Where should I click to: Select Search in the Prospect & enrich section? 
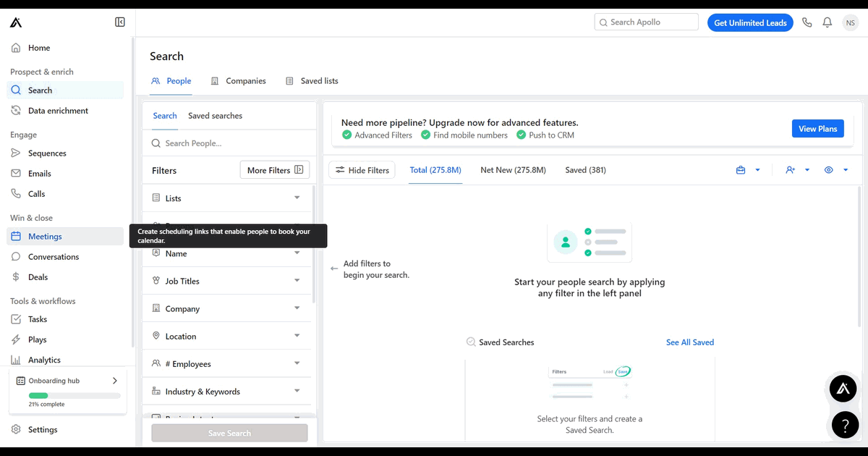pos(65,90)
